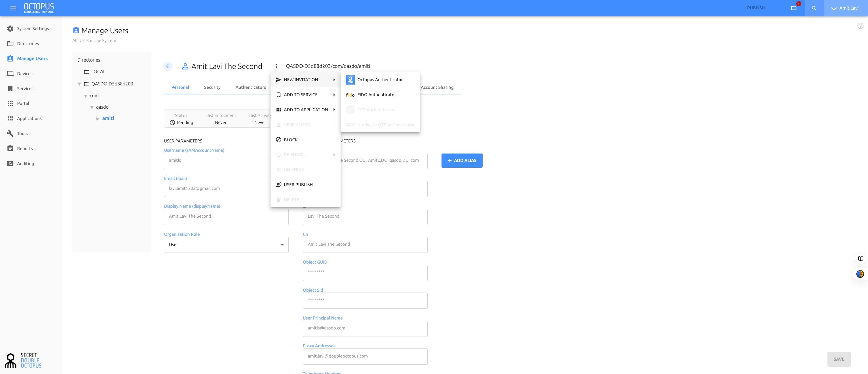The image size is (868, 374).
Task: Switch to the Account Sharing tab
Action: coord(437,87)
